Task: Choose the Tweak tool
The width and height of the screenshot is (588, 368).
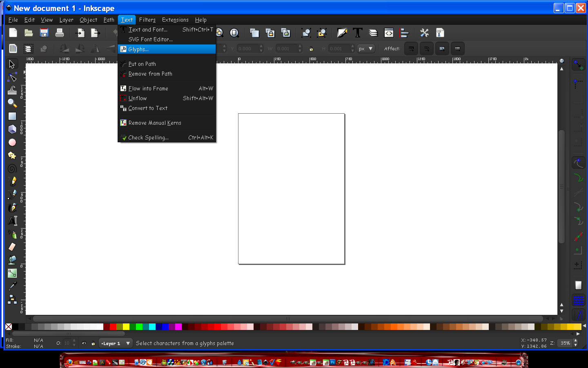Action: (x=12, y=90)
